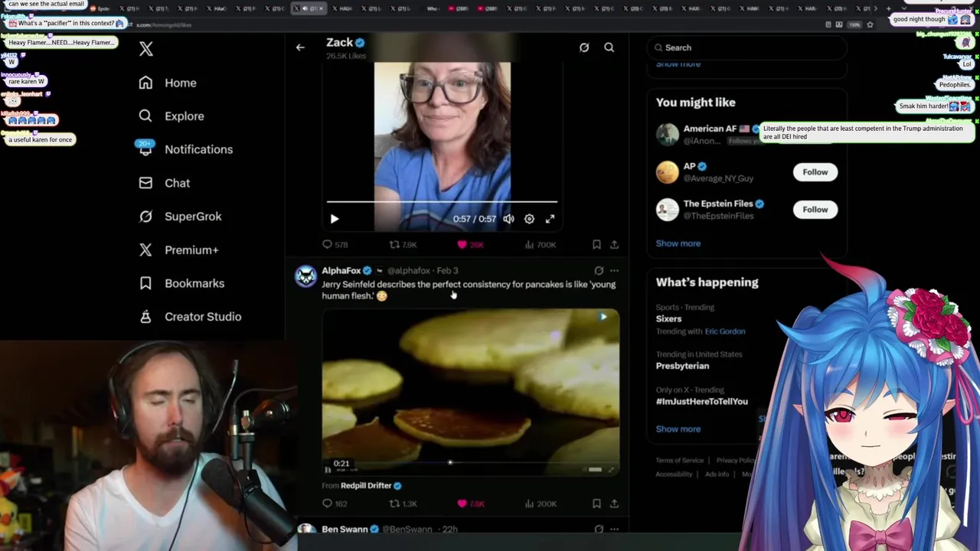Open Notifications in the sidebar
Viewport: 980px width, 551px height.
pos(185,149)
